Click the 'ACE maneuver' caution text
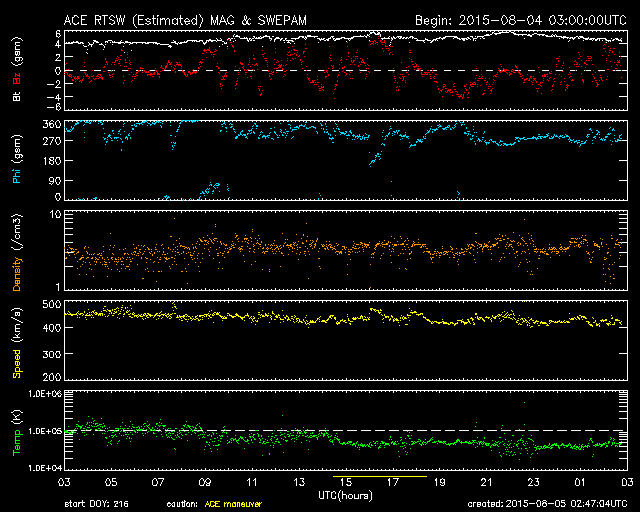This screenshot has width=640, height=512. pyautogui.click(x=232, y=505)
